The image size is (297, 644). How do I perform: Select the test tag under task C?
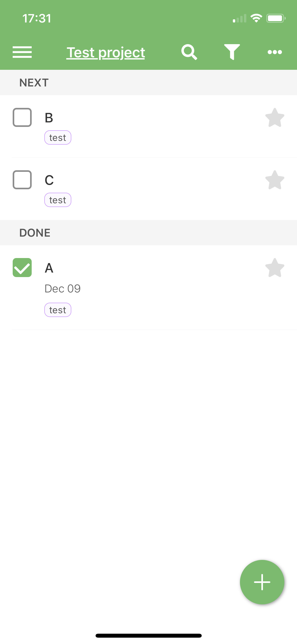pos(58,200)
